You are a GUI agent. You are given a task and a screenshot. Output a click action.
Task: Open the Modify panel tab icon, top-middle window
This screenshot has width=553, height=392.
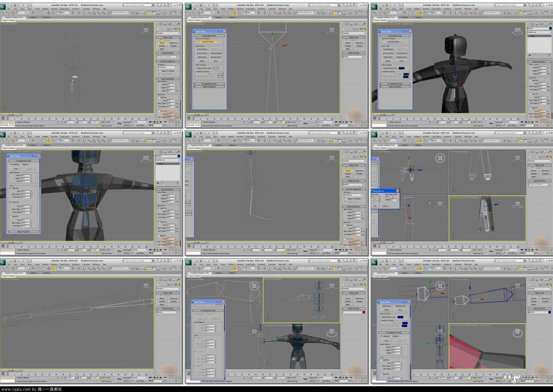click(x=347, y=24)
